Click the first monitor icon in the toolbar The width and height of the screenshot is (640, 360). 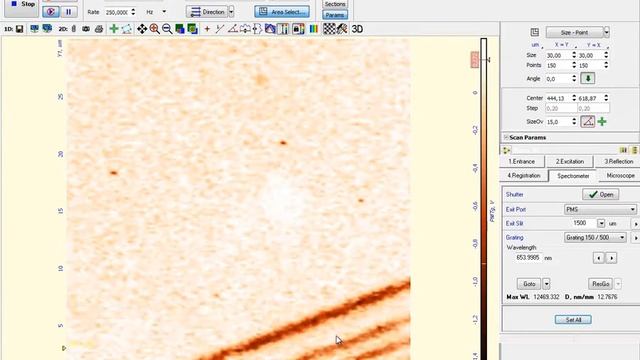tap(34, 29)
